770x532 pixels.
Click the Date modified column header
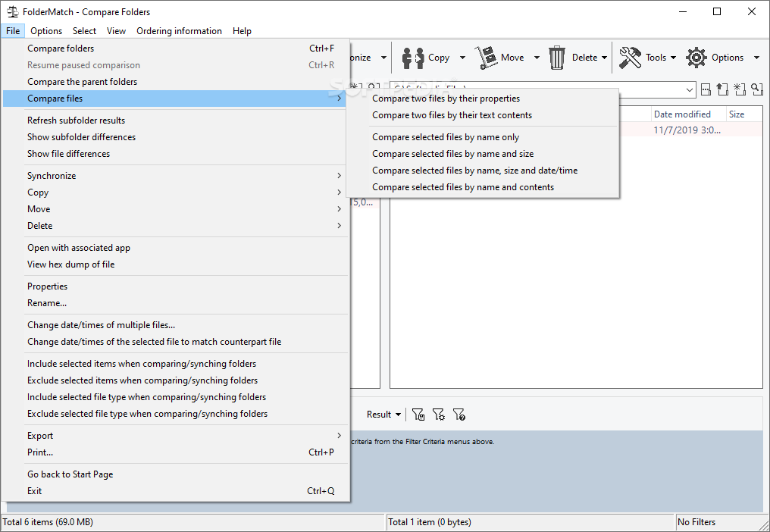click(688, 114)
